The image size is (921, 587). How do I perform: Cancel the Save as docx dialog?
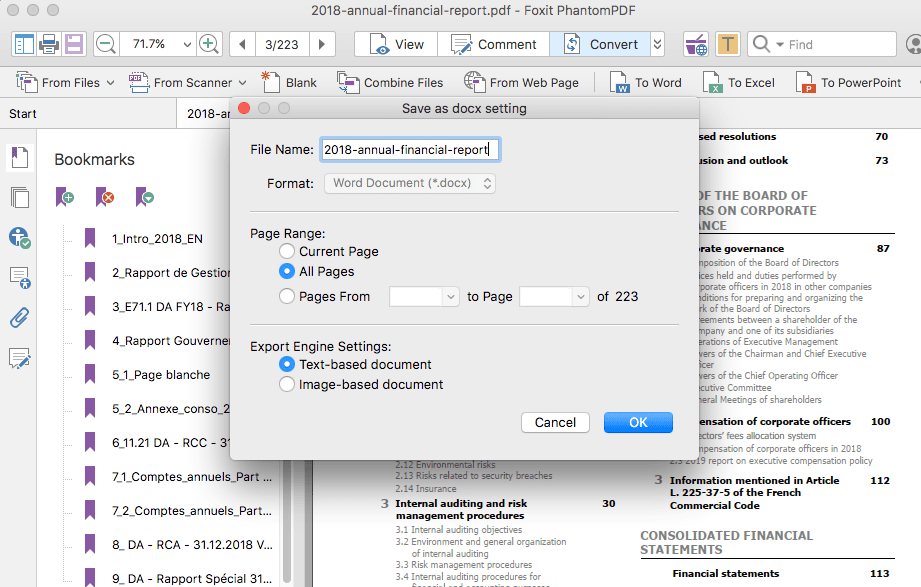[x=555, y=422]
